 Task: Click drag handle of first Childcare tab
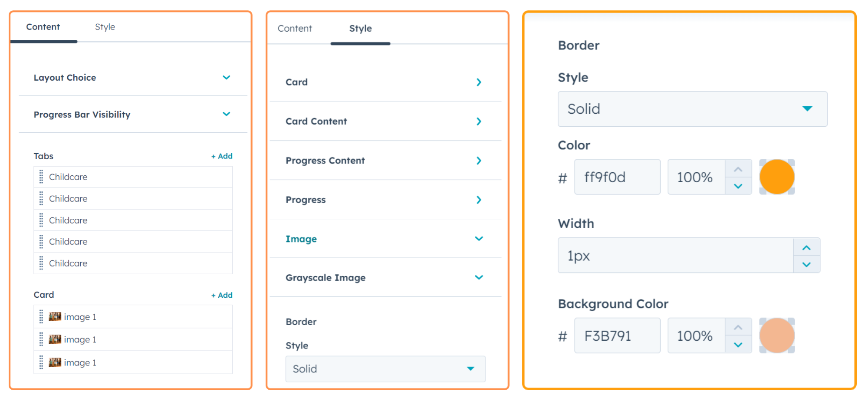(x=41, y=177)
